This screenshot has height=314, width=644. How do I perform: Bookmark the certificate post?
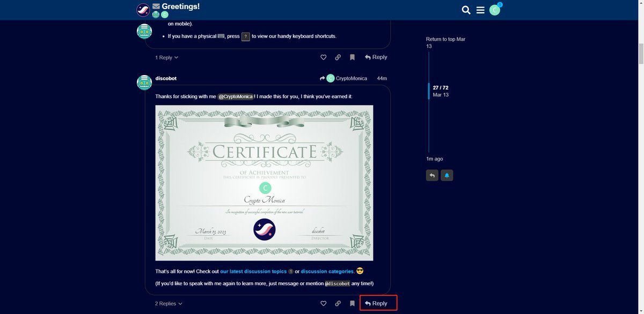click(352, 303)
